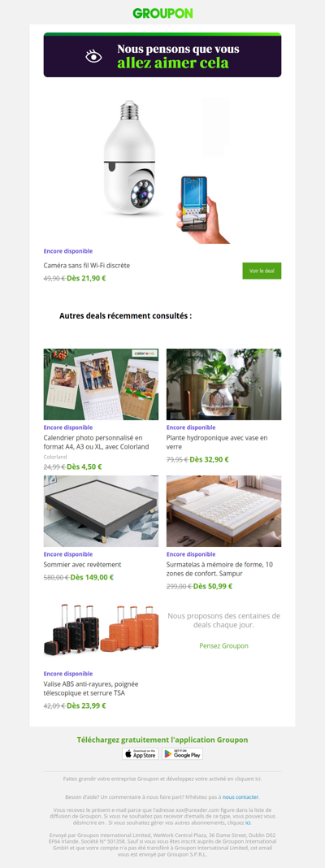
Task: Open the hydroponic plant vase image
Action: point(223,384)
